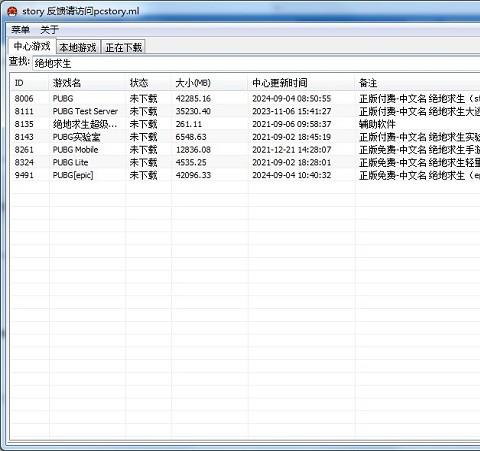Click ID cell 9491
Viewport: 480px width, 451px height.
tap(24, 175)
